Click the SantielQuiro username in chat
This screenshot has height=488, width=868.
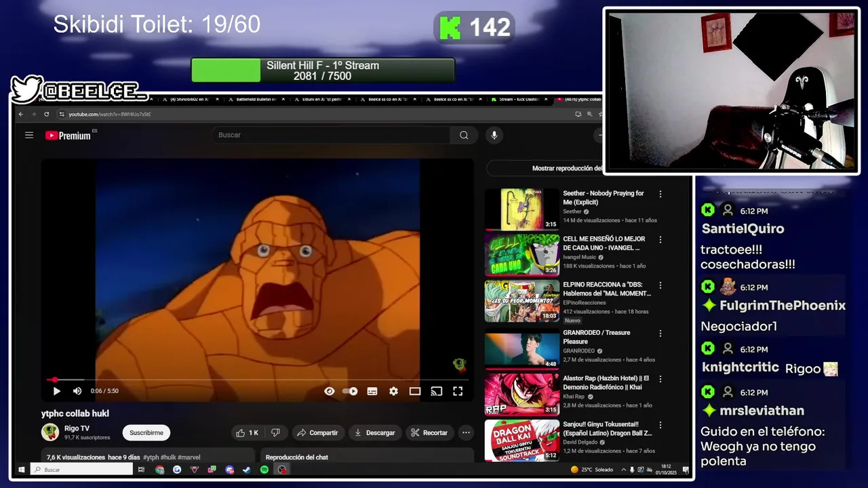tap(743, 229)
